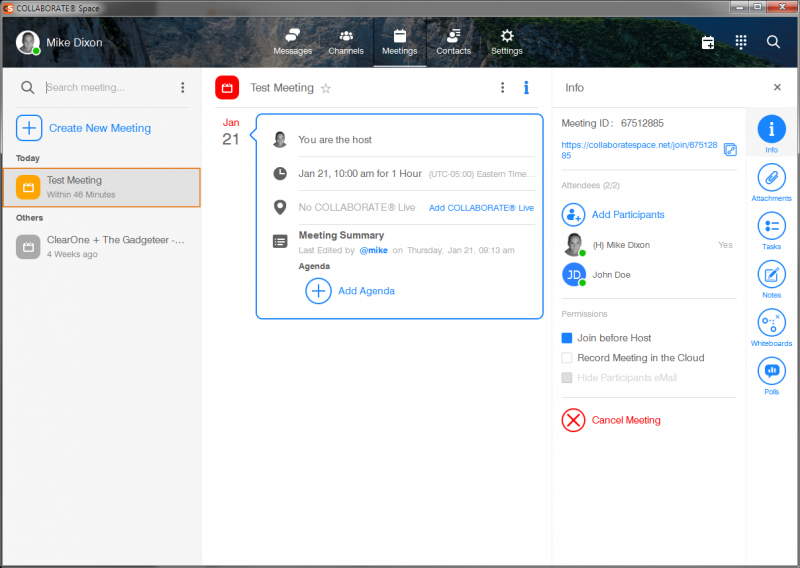Open the ClearOne + The Gadgeteer meeting
Screen dimensions: 800x568
click(x=102, y=246)
